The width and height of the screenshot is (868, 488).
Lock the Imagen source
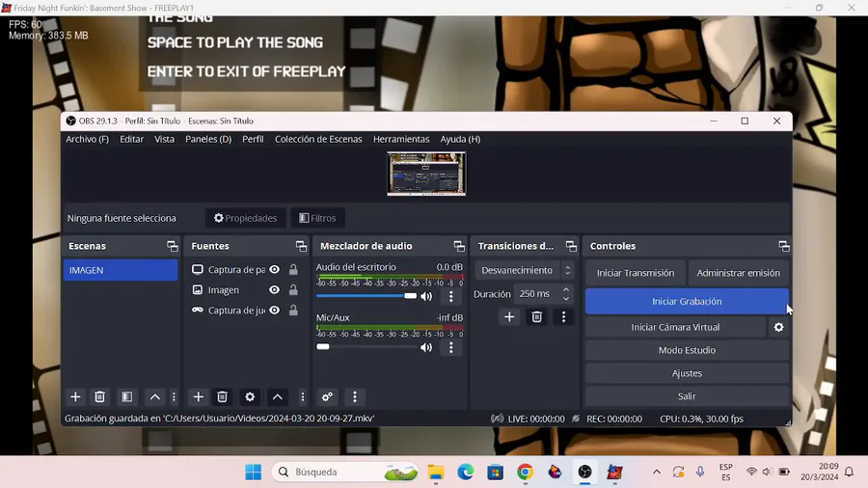(x=293, y=290)
